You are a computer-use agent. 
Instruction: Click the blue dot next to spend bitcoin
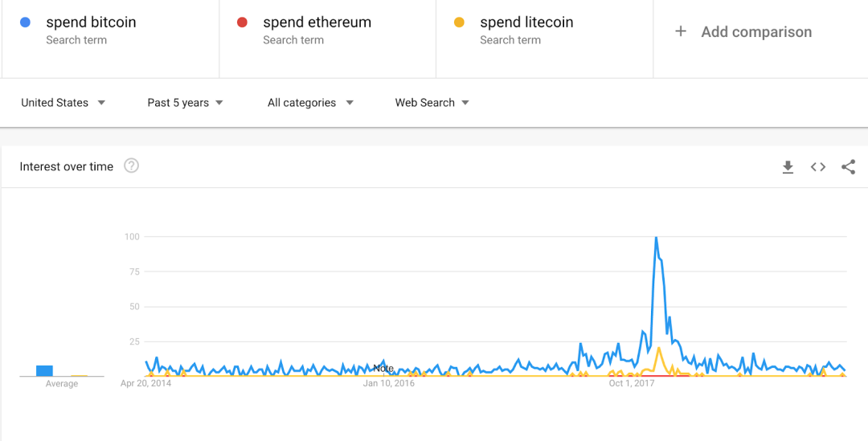click(25, 22)
